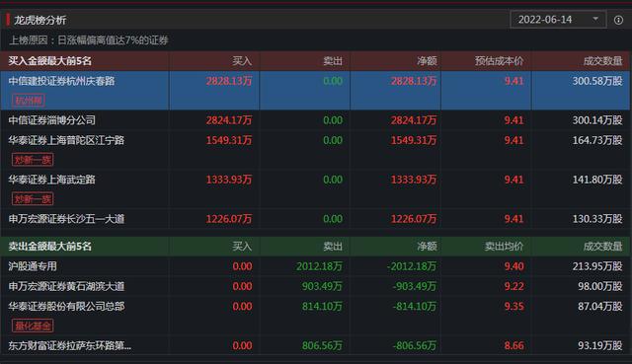Open 沪股通专用 seller entry
Viewport: 632px width, 364px height.
(x=33, y=266)
